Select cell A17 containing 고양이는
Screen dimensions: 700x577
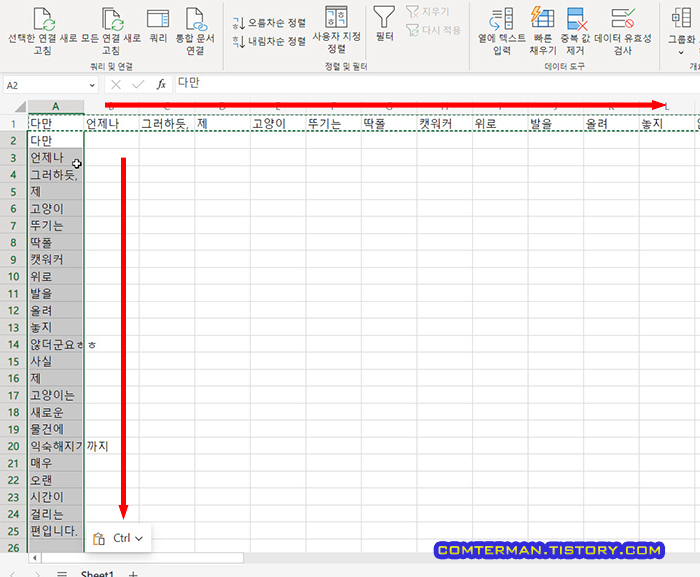point(56,395)
